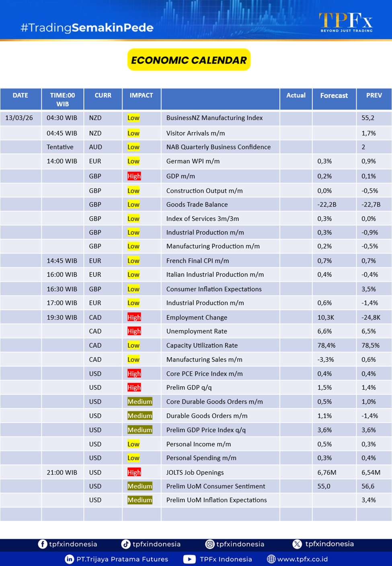Click the Core PCE Price Index m/m event
This screenshot has height=566, width=392.
(x=204, y=373)
